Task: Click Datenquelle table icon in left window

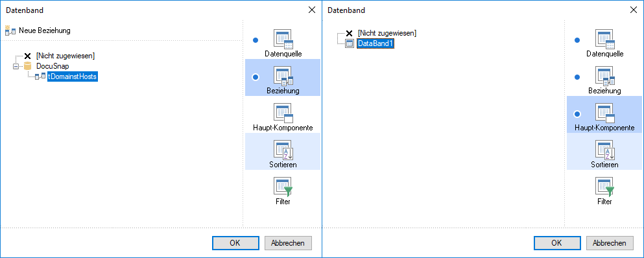Action: [x=283, y=39]
